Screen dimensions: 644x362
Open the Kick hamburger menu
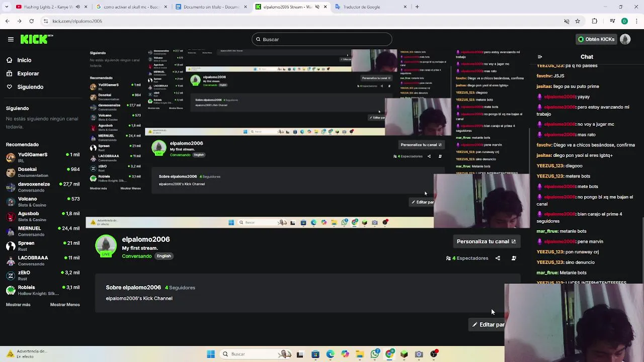click(11, 39)
